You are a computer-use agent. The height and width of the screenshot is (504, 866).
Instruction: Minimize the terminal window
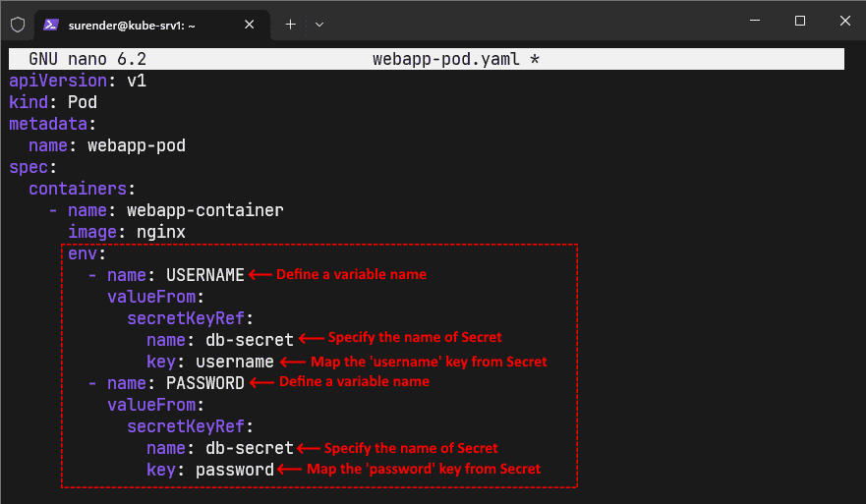[x=755, y=21]
